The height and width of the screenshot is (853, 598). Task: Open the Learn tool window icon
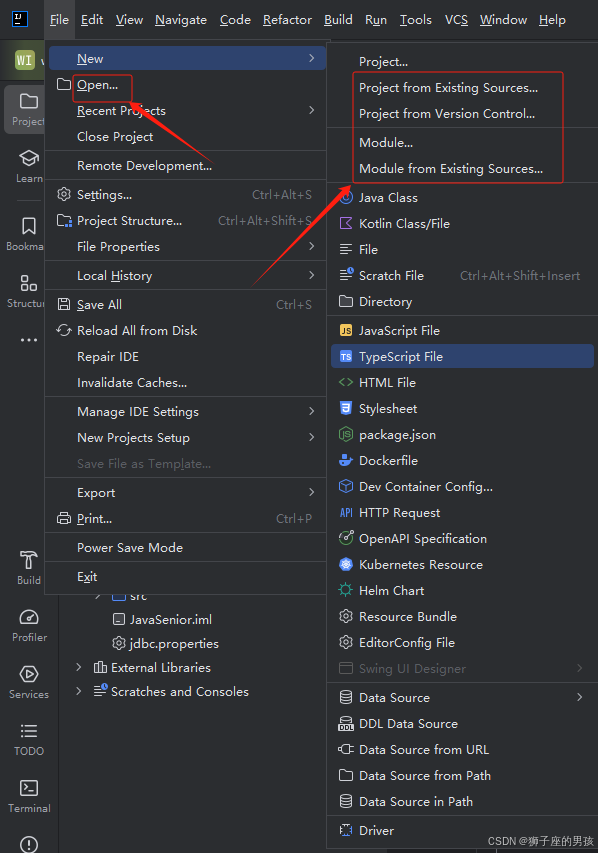(29, 158)
